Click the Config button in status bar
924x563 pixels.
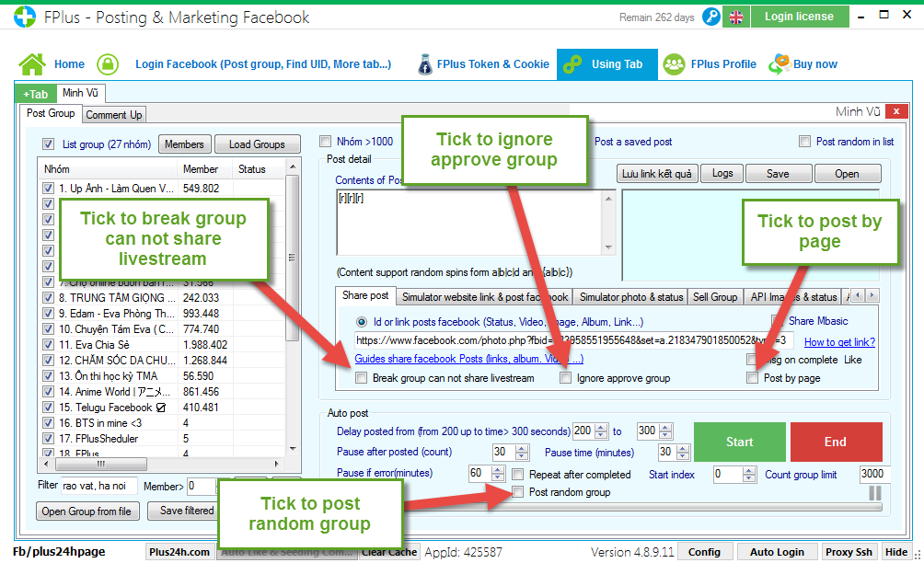[x=704, y=552]
